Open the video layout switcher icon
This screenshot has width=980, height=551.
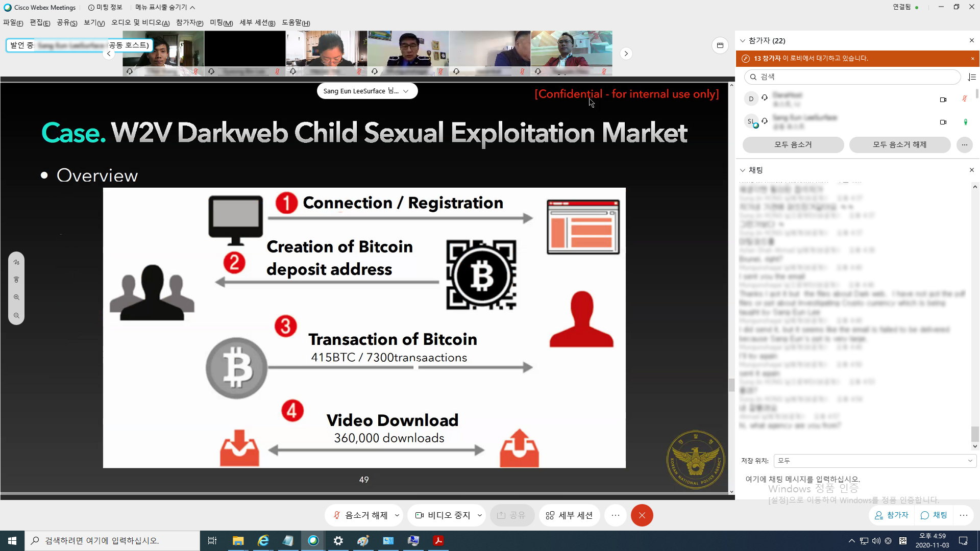[x=720, y=45]
